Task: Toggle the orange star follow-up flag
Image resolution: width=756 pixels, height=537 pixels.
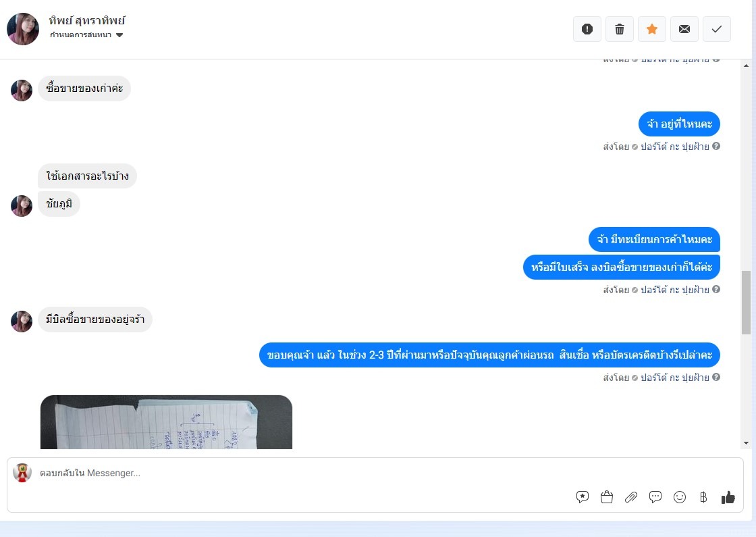Action: (652, 29)
